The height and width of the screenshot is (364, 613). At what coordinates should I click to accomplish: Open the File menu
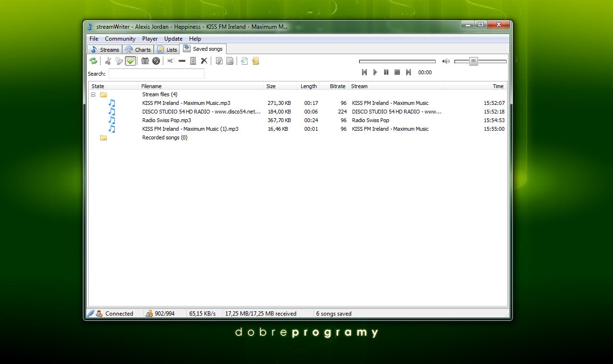[94, 39]
